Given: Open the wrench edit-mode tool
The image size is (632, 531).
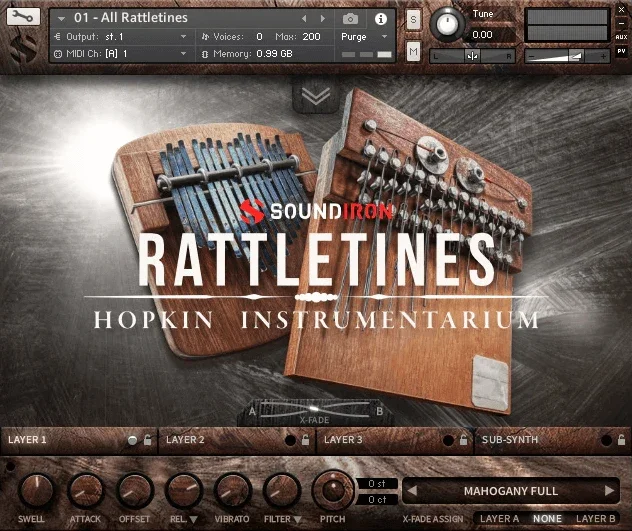Looking at the screenshot, I should (x=23, y=16).
